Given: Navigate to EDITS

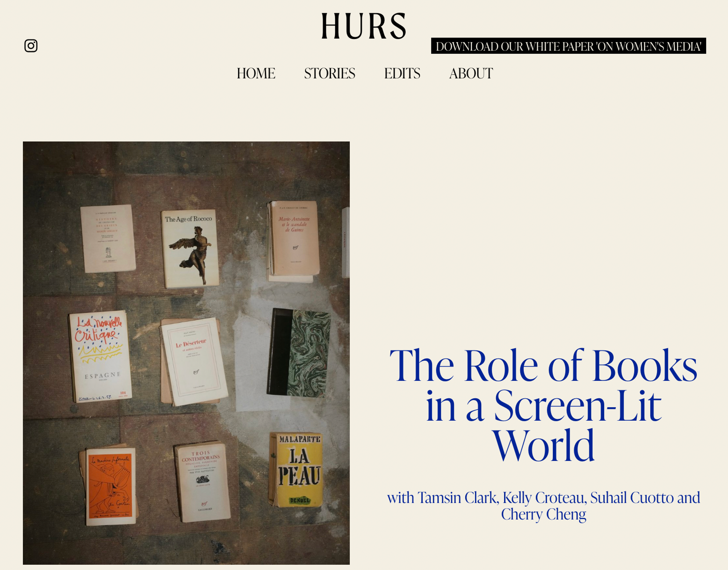Looking at the screenshot, I should (x=402, y=73).
